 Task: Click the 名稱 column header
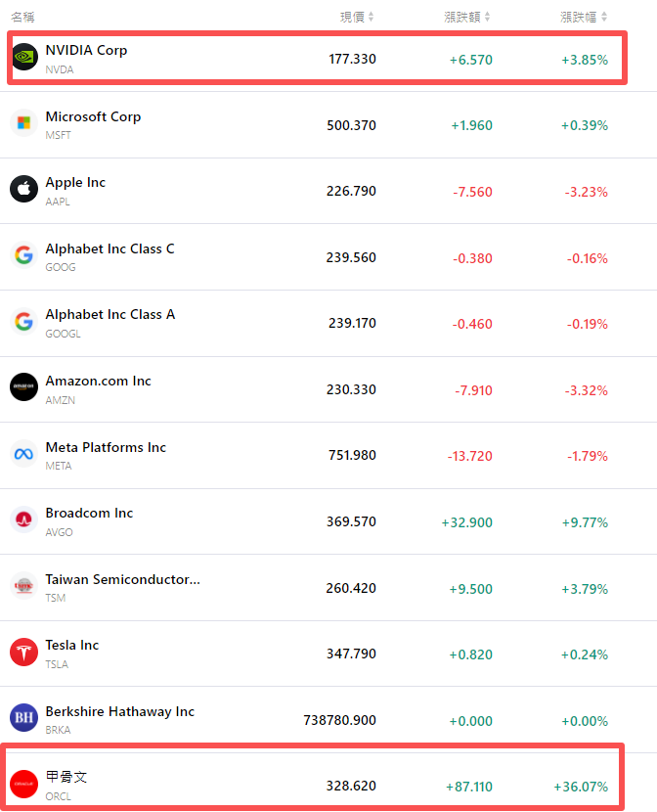tap(22, 17)
